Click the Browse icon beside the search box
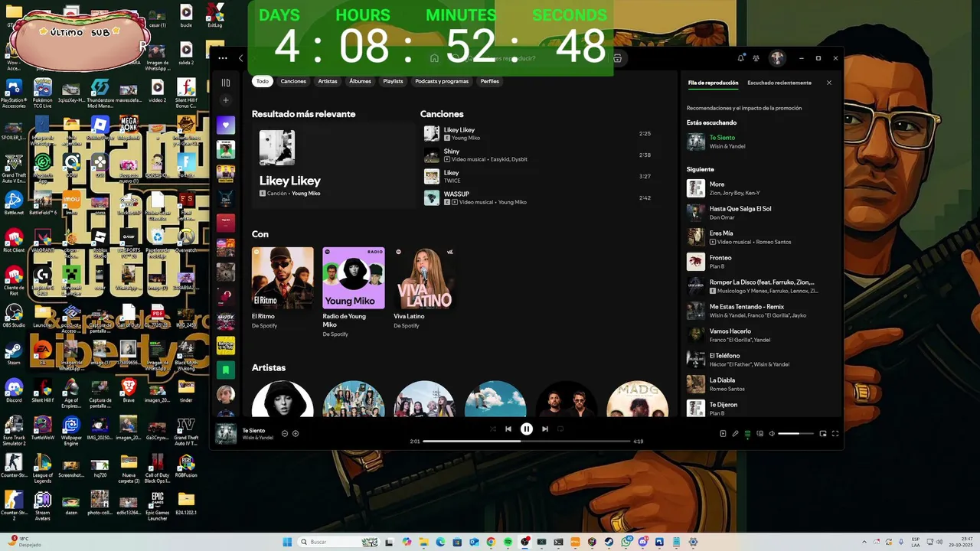Image resolution: width=980 pixels, height=551 pixels. (x=617, y=58)
